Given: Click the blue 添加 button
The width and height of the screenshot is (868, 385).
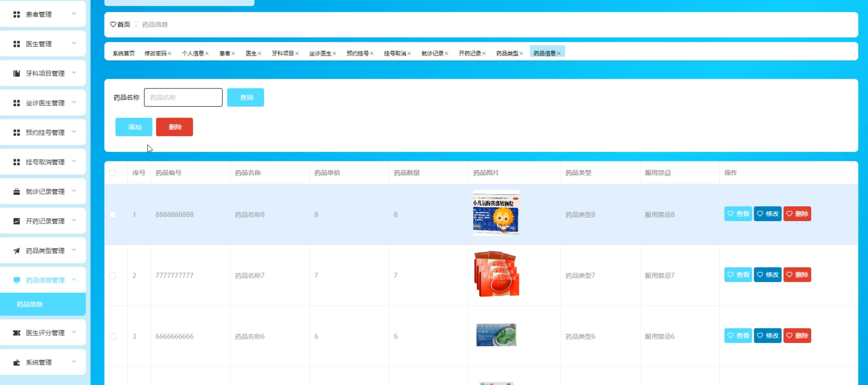Looking at the screenshot, I should [134, 127].
